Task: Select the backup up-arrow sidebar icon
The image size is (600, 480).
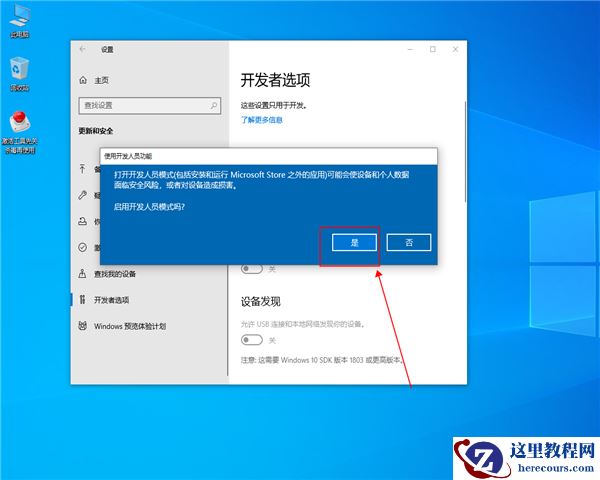Action: tap(82, 168)
